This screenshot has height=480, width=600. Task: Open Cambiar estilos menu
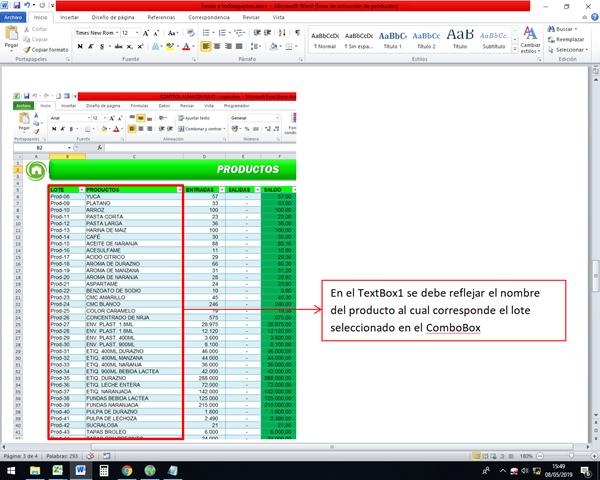click(x=530, y=40)
